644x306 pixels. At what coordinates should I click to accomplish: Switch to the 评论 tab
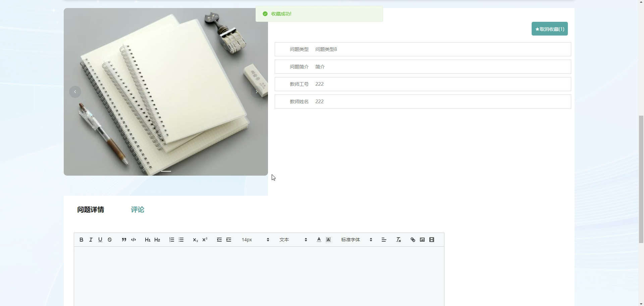pyautogui.click(x=138, y=210)
